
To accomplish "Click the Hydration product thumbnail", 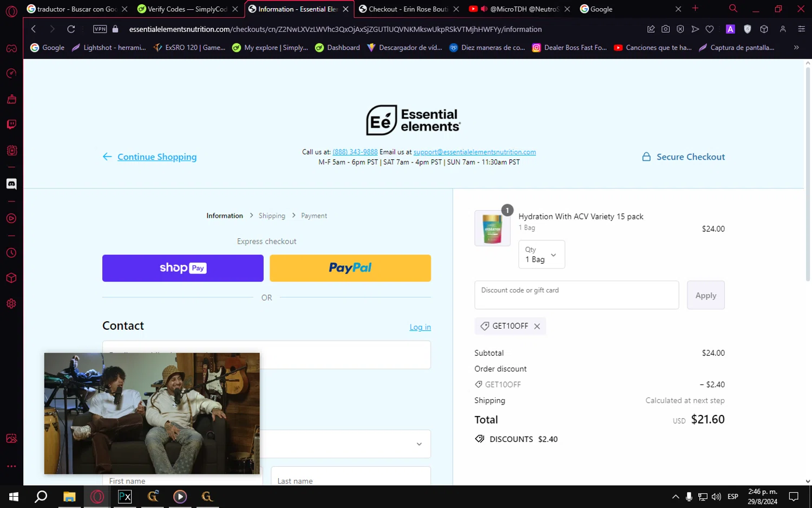I will pyautogui.click(x=493, y=228).
